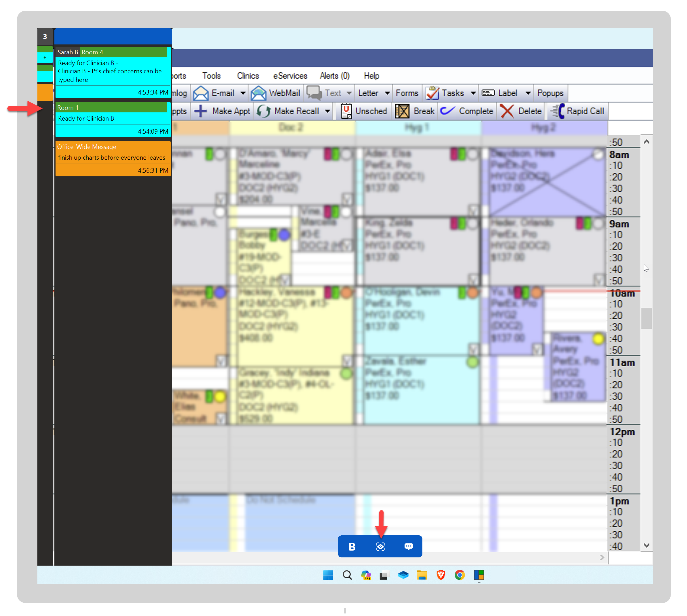
Task: Click the 11am time label
Action: click(x=623, y=363)
